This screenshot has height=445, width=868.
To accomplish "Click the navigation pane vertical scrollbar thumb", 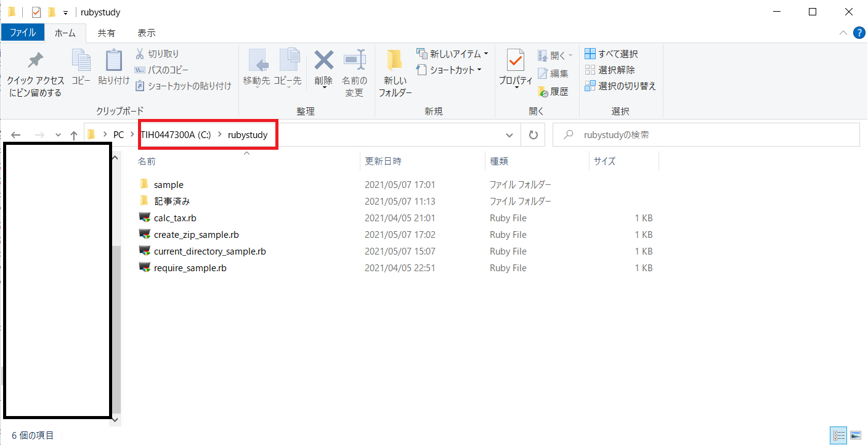I will click(x=116, y=330).
